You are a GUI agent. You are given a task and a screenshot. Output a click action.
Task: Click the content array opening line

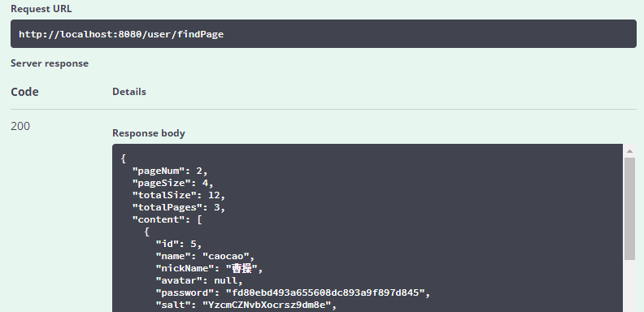coord(168,219)
